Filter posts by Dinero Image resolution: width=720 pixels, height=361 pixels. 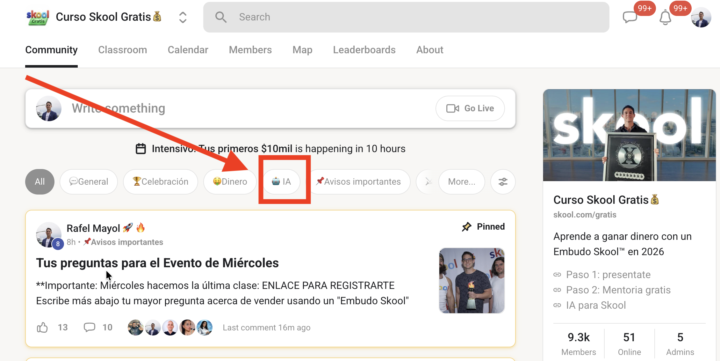click(x=230, y=181)
